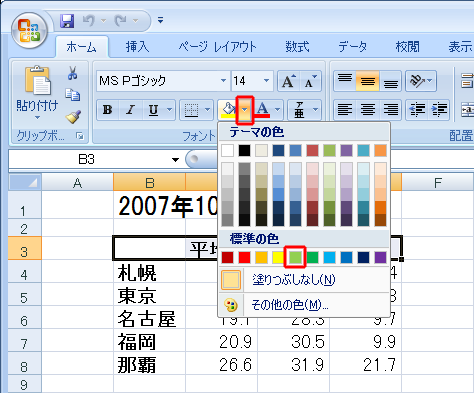Save the workbook with floppy icon

[67, 21]
